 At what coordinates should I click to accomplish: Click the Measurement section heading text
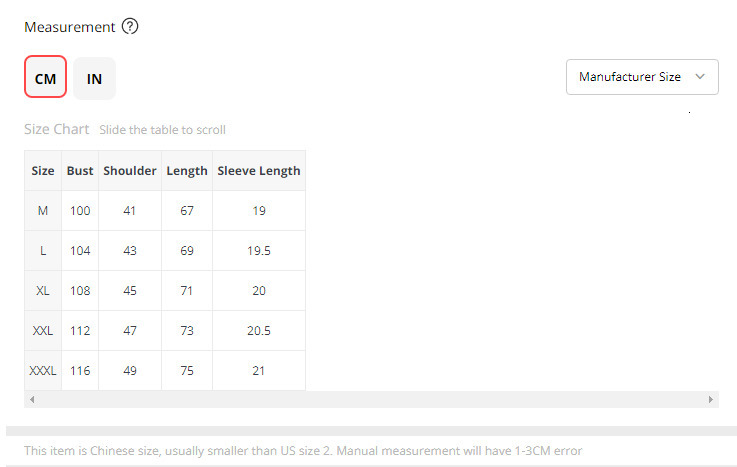pos(70,27)
